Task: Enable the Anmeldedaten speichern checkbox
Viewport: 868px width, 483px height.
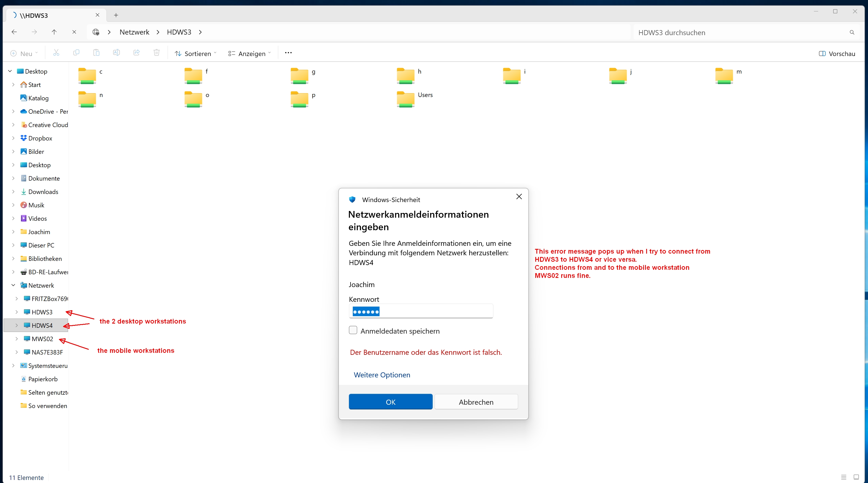Action: pyautogui.click(x=353, y=330)
